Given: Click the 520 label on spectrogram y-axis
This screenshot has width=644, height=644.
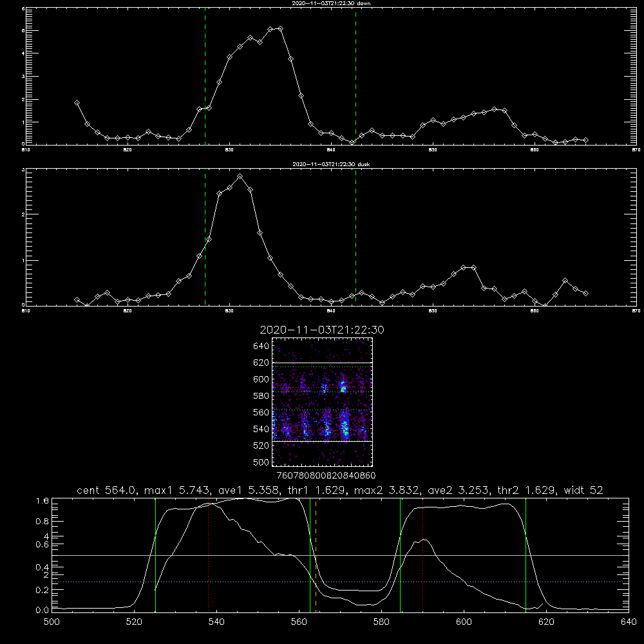Looking at the screenshot, I should pos(261,446).
